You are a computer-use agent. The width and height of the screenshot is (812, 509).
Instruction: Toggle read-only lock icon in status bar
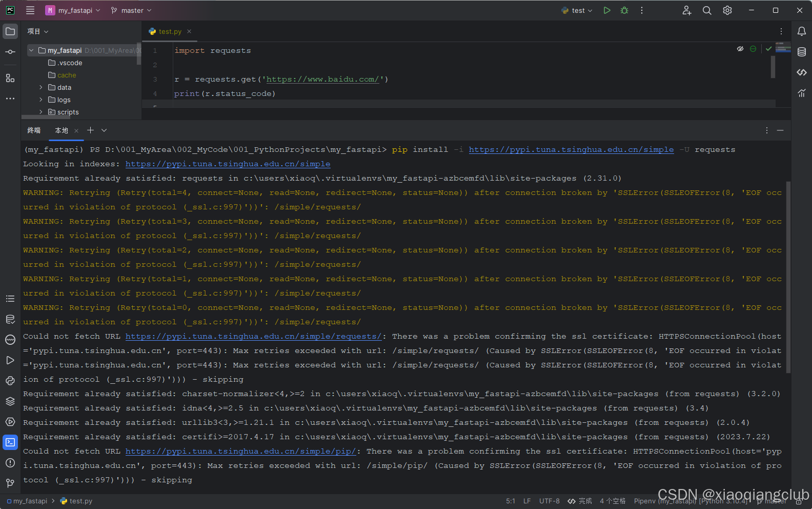[x=799, y=501]
